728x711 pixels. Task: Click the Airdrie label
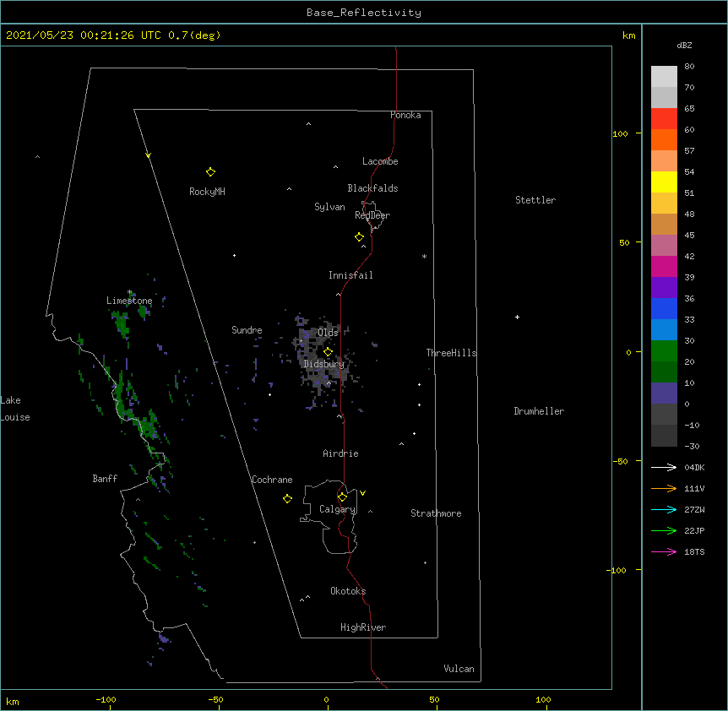pyautogui.click(x=341, y=453)
